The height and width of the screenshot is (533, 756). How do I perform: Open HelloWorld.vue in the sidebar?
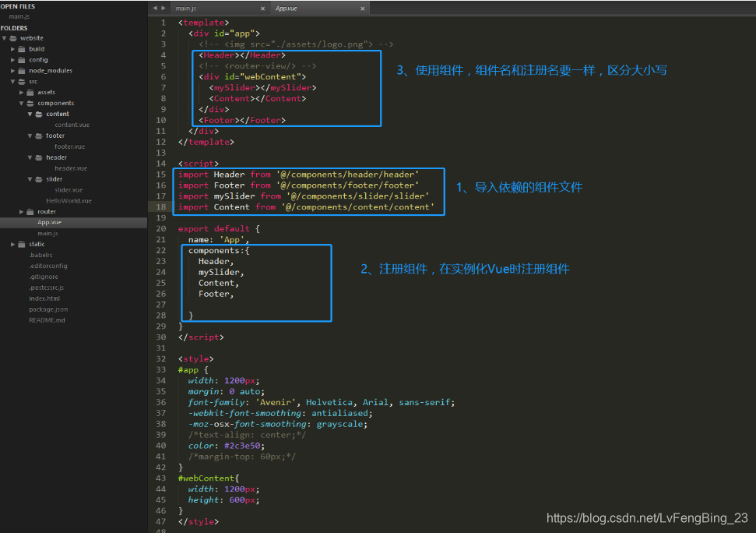[x=69, y=201]
